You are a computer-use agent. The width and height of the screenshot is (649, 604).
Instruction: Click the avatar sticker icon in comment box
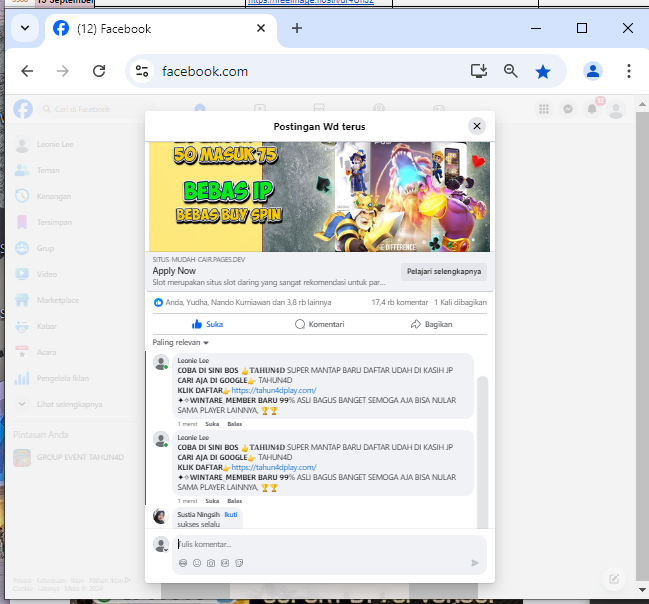pos(183,563)
